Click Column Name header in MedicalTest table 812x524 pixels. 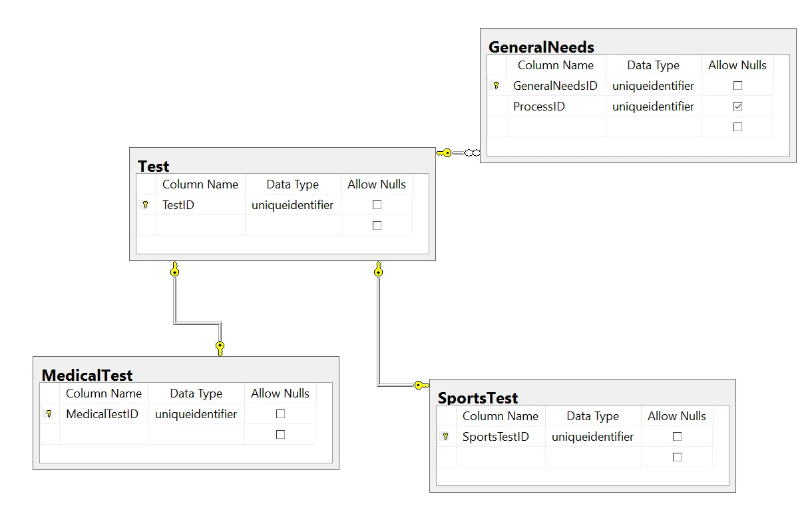point(104,393)
